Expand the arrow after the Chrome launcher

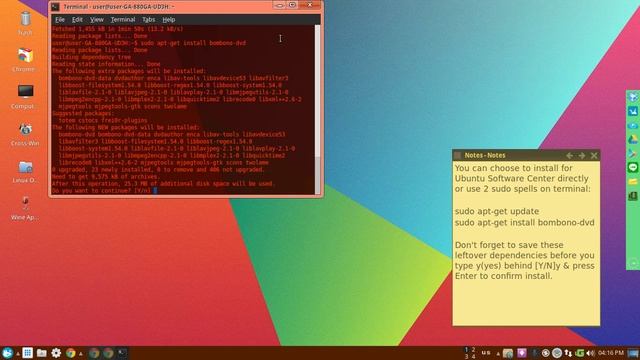pos(80,353)
